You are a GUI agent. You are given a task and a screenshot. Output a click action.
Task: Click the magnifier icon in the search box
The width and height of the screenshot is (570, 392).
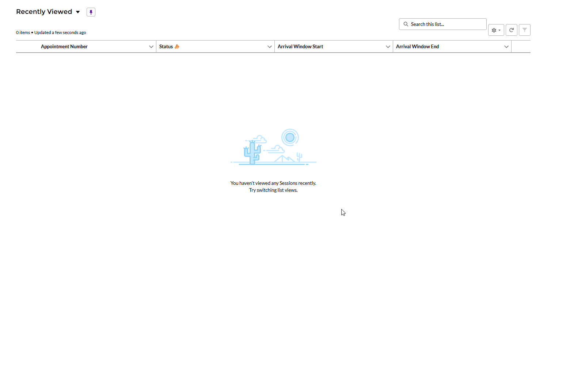406,24
